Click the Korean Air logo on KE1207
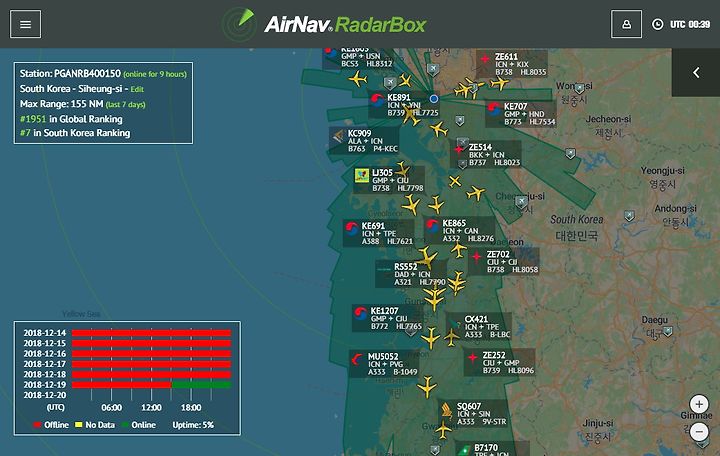This screenshot has width=720, height=456. pos(360,314)
